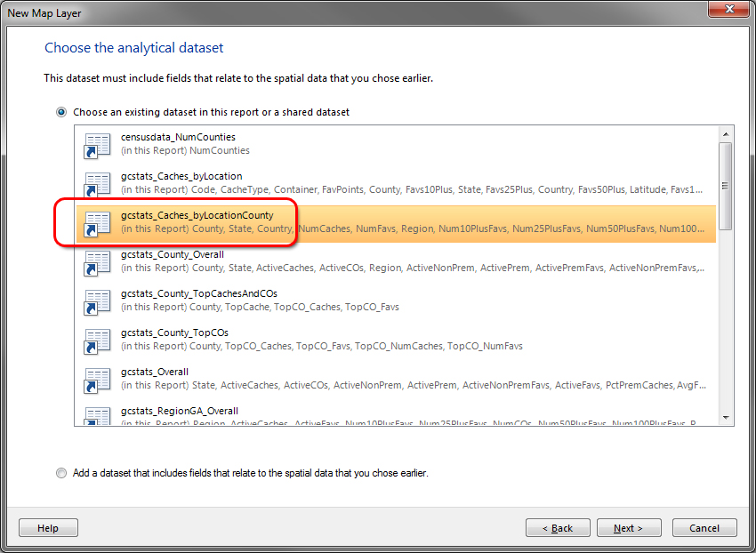The image size is (756, 553).
Task: Click the censusdata_NumCounties dataset icon
Action: [x=97, y=145]
